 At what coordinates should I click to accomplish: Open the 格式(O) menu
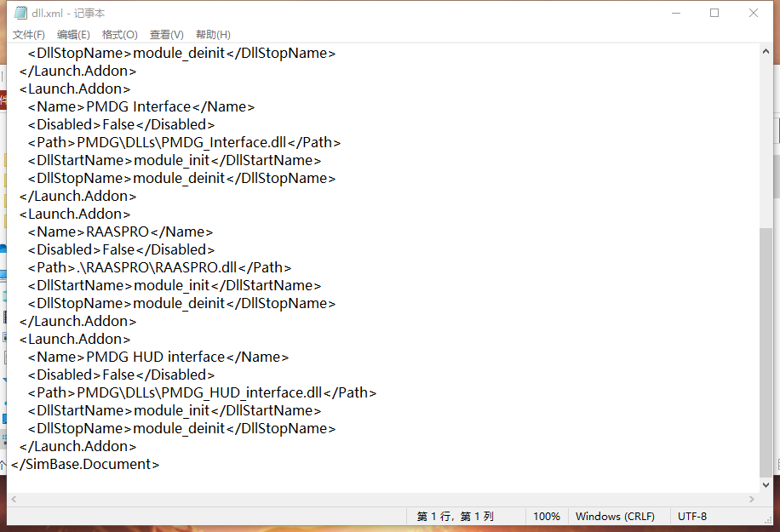[119, 35]
